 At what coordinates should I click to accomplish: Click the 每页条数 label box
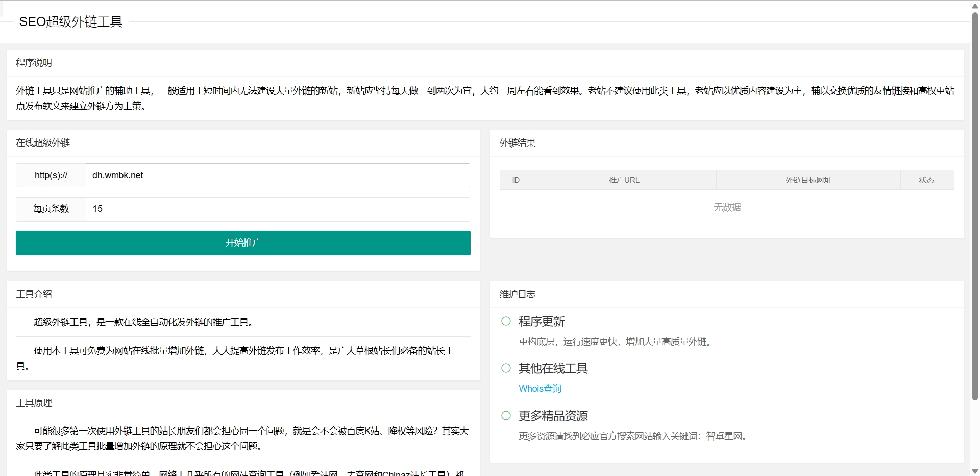pos(51,209)
